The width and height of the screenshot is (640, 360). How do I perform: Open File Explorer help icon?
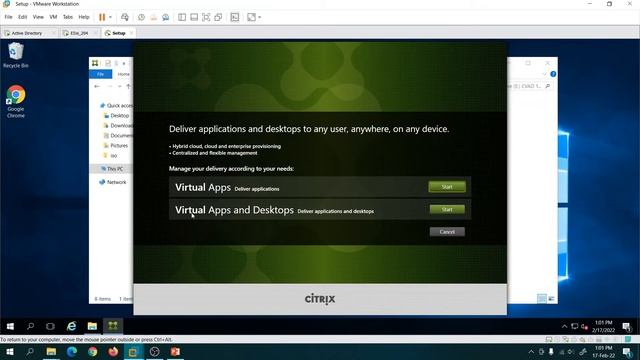pos(553,74)
